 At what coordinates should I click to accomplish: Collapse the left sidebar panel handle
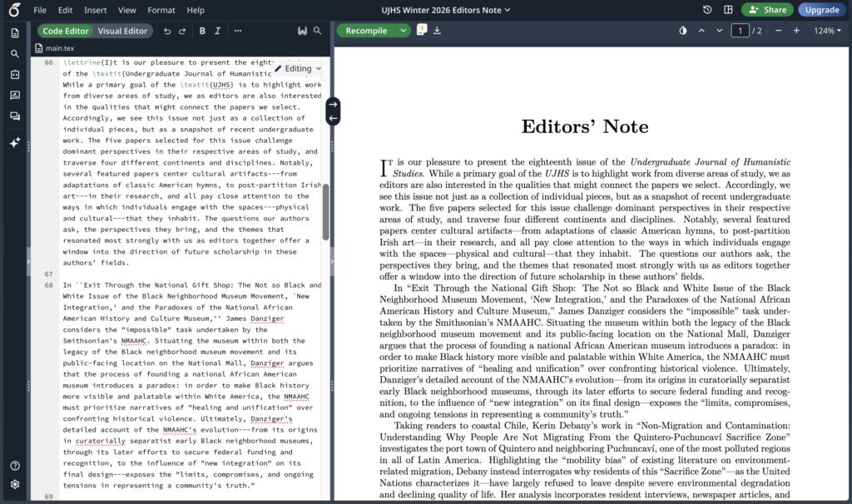28,262
